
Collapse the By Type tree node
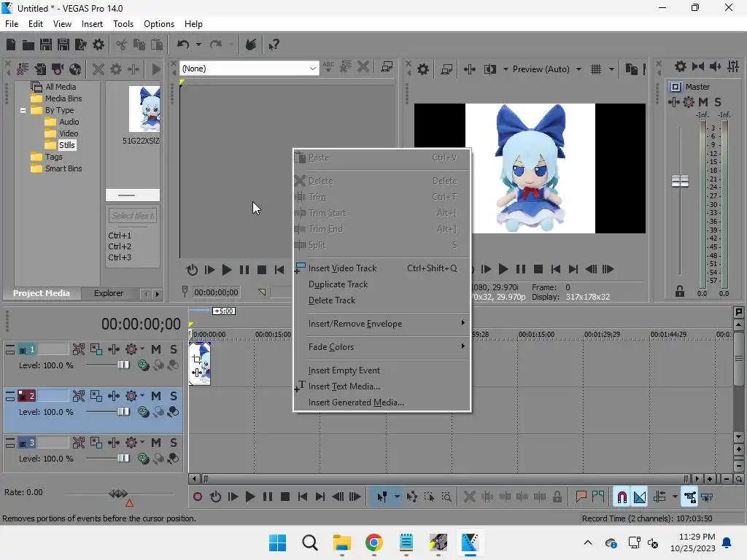[23, 111]
